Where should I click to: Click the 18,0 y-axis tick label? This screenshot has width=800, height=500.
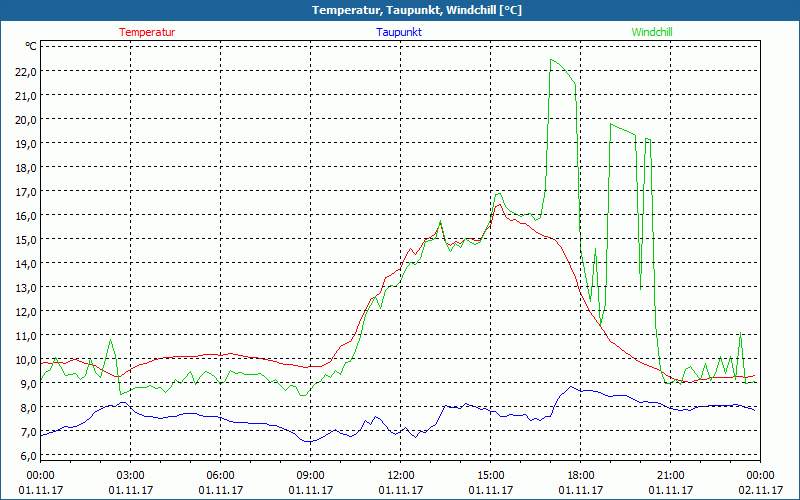click(x=25, y=167)
